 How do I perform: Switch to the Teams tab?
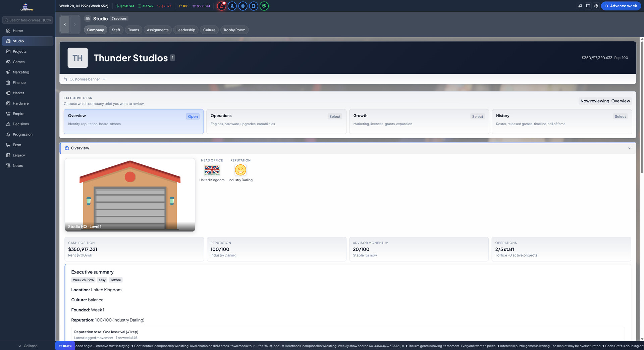click(133, 30)
